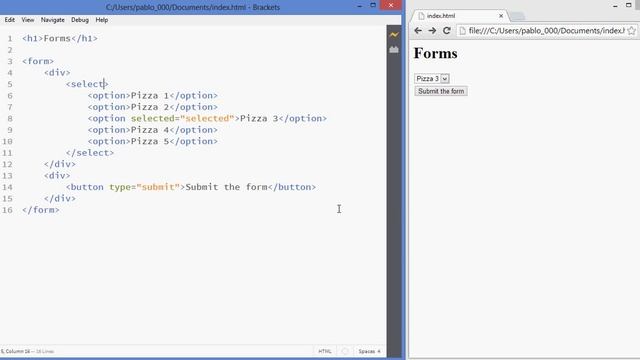
Task: Click the opening <form> tag line
Action: coord(38,61)
